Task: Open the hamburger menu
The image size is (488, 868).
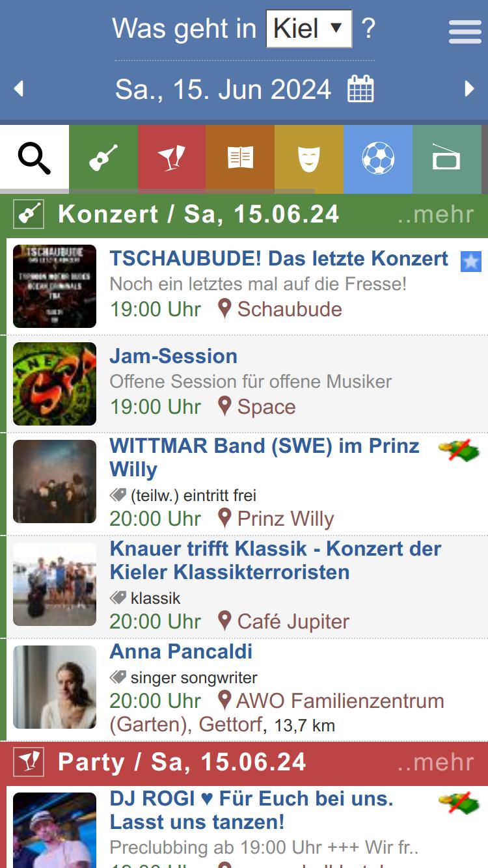Action: coord(465,31)
